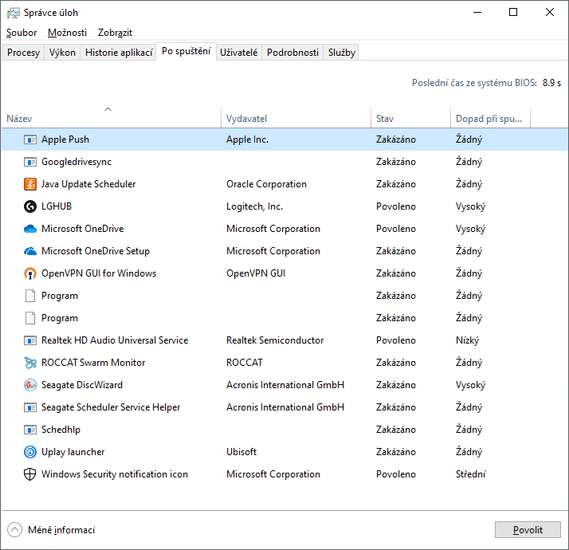Viewport: 569px width, 550px height.
Task: Click Povoleno status in LGHUB row
Action: click(396, 206)
